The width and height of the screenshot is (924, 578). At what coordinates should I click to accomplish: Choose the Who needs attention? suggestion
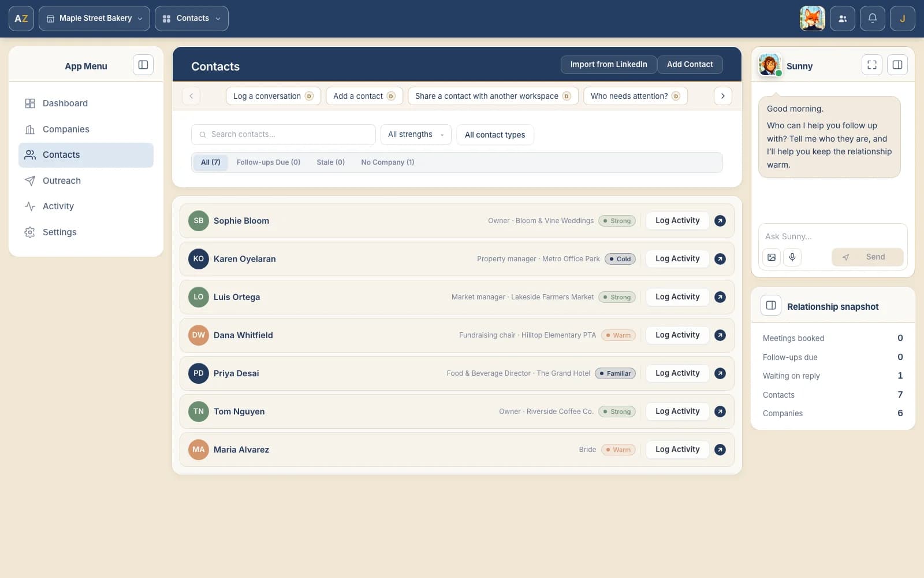[635, 96]
